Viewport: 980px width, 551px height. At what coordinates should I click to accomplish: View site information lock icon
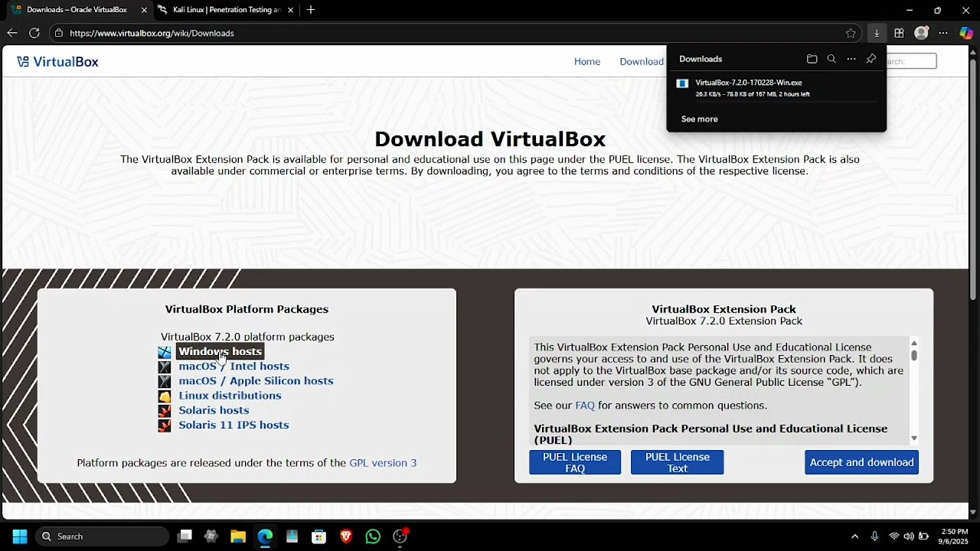pos(58,33)
